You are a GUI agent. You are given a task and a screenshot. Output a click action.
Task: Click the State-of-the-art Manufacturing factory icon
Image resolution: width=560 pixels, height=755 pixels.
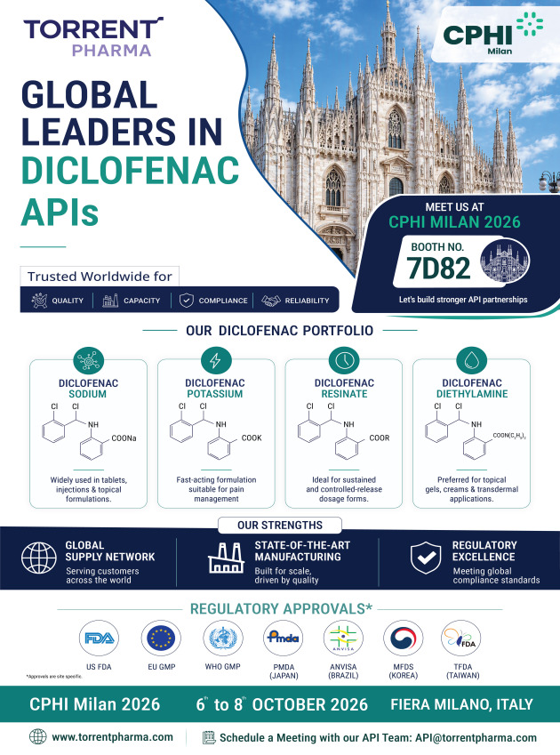pyautogui.click(x=226, y=558)
